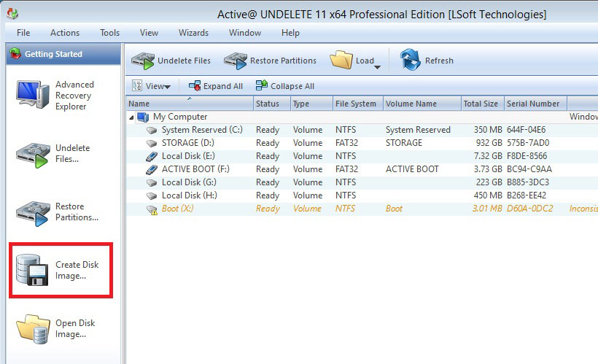Open the Actions menu
This screenshot has width=598, height=364.
(65, 33)
